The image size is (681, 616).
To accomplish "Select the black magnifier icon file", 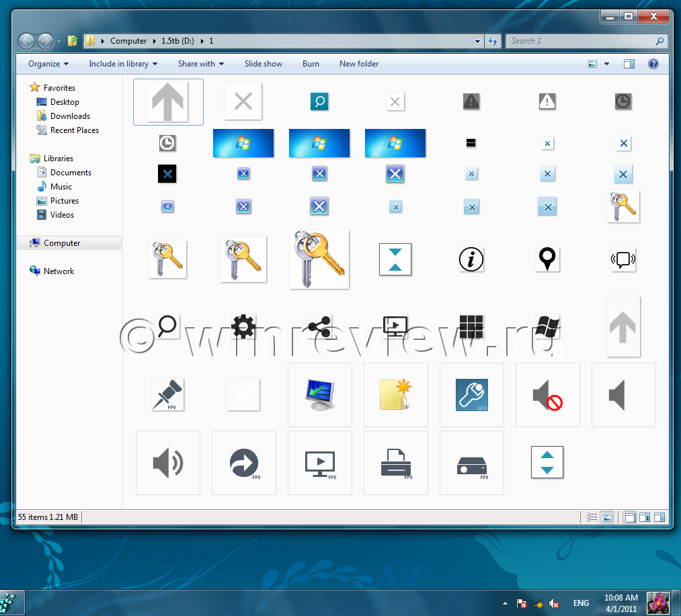I will coord(167,326).
